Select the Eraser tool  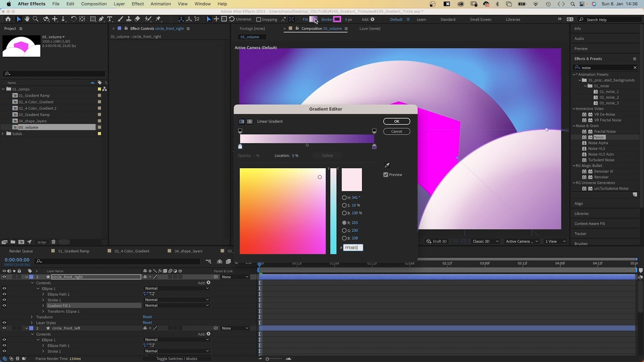click(137, 19)
